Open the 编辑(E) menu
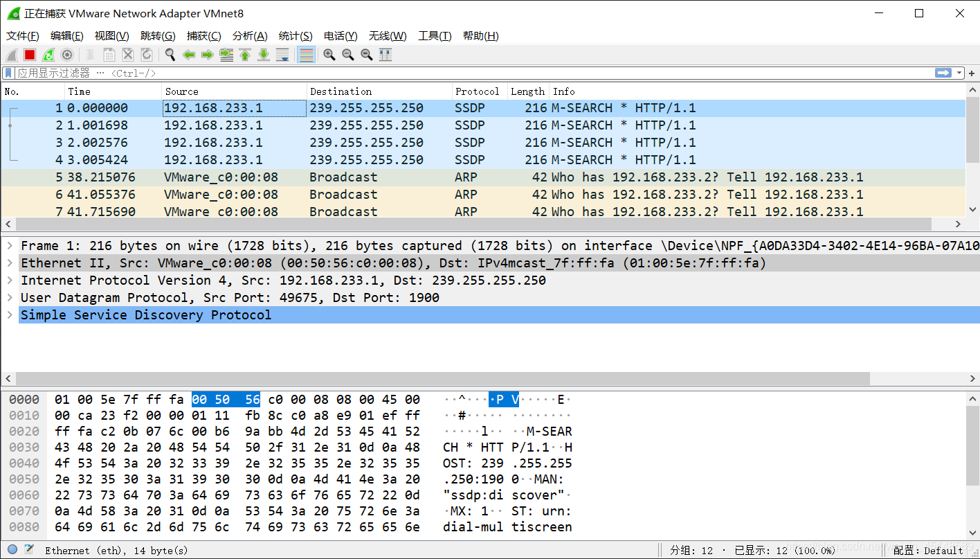 [67, 36]
